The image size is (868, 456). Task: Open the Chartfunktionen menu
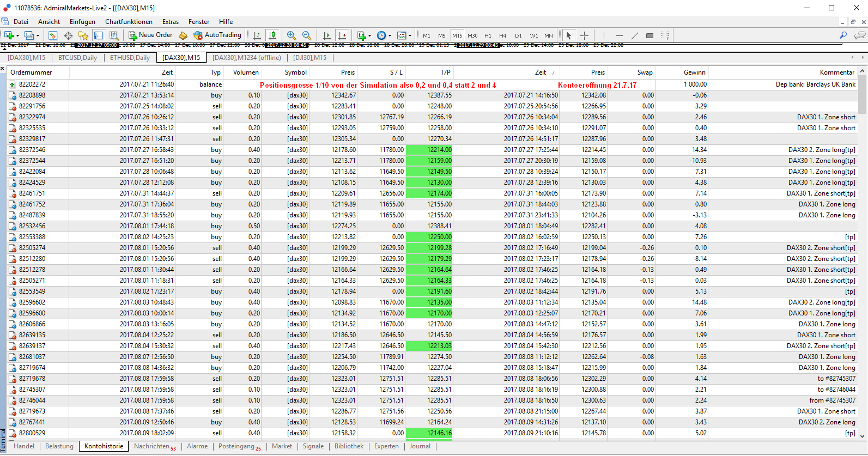(x=129, y=22)
